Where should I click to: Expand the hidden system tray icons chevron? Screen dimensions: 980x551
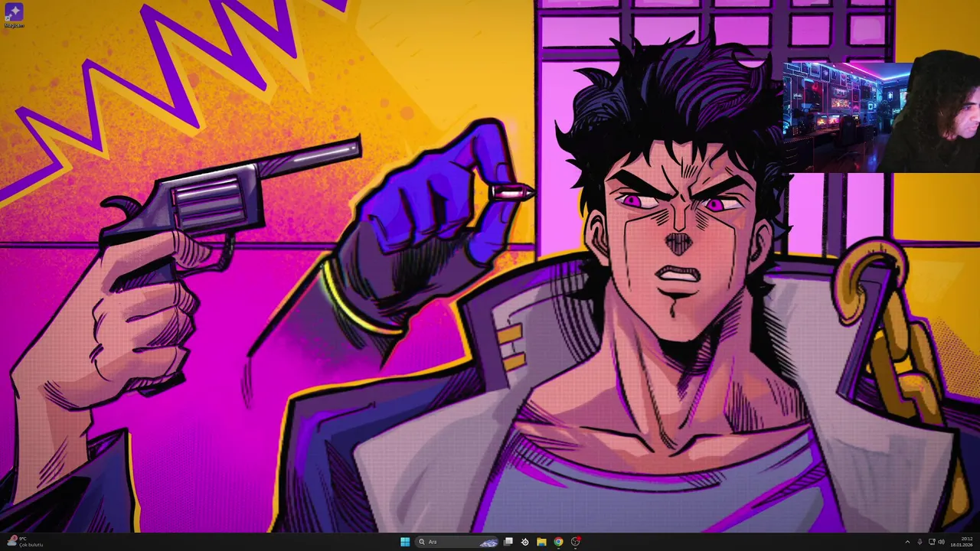pos(907,542)
